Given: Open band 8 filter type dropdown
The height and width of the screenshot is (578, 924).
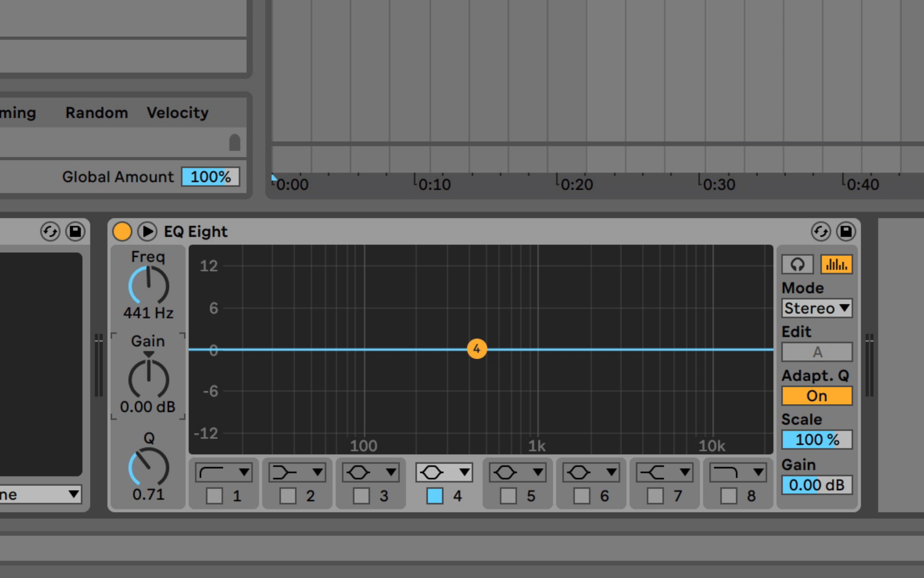Looking at the screenshot, I should click(738, 473).
